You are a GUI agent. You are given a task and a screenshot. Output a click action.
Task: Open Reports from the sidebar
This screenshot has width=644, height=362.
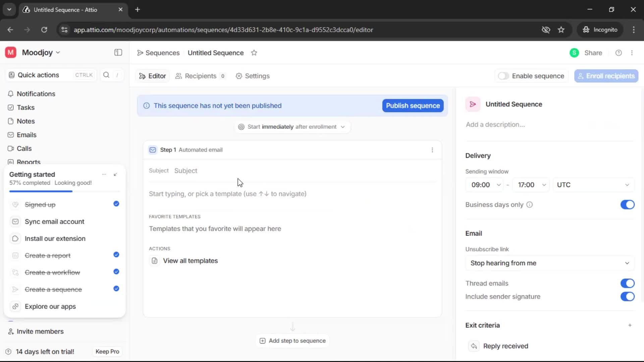click(28, 162)
